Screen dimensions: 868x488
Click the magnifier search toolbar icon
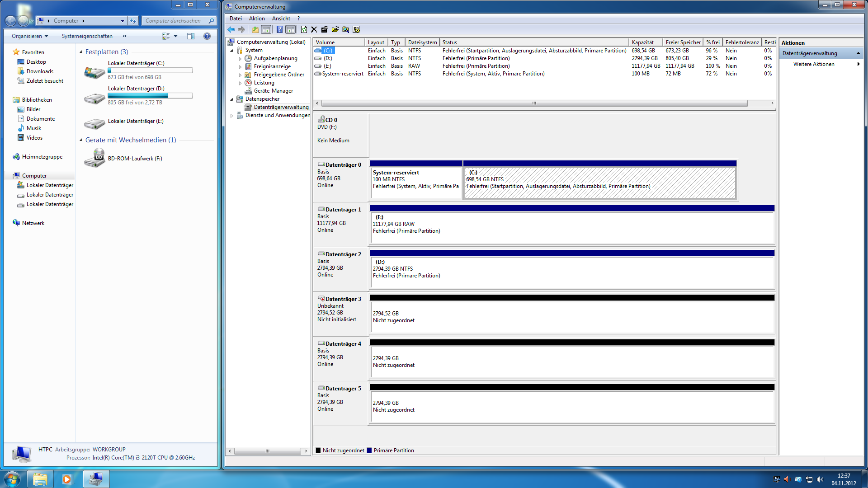coord(346,30)
